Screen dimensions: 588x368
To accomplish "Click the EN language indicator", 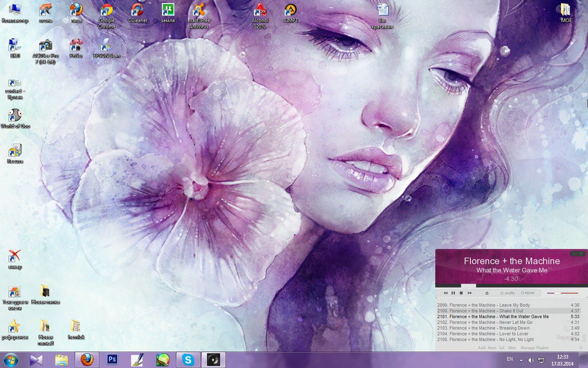I will (x=510, y=359).
